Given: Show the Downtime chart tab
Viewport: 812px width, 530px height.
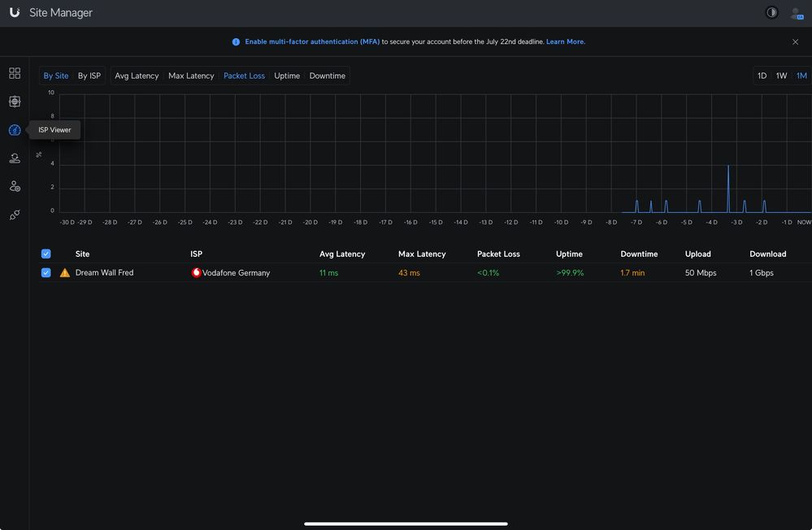Looking at the screenshot, I should coord(327,76).
